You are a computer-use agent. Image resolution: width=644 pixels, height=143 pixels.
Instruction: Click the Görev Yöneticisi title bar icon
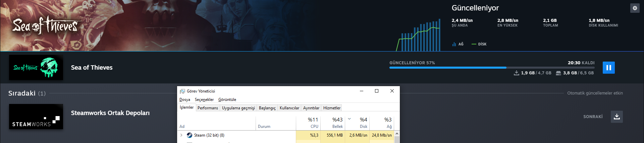(182, 91)
